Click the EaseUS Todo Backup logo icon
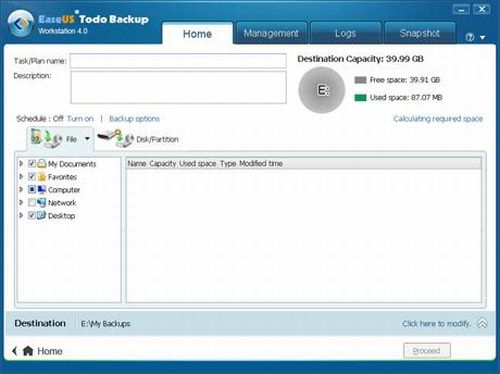The height and width of the screenshot is (374, 500). (21, 23)
